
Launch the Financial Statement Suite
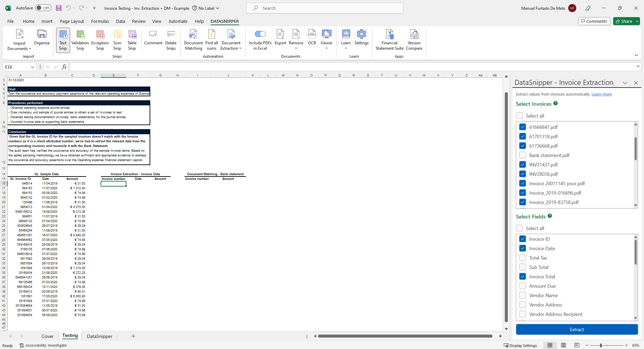coord(389,39)
